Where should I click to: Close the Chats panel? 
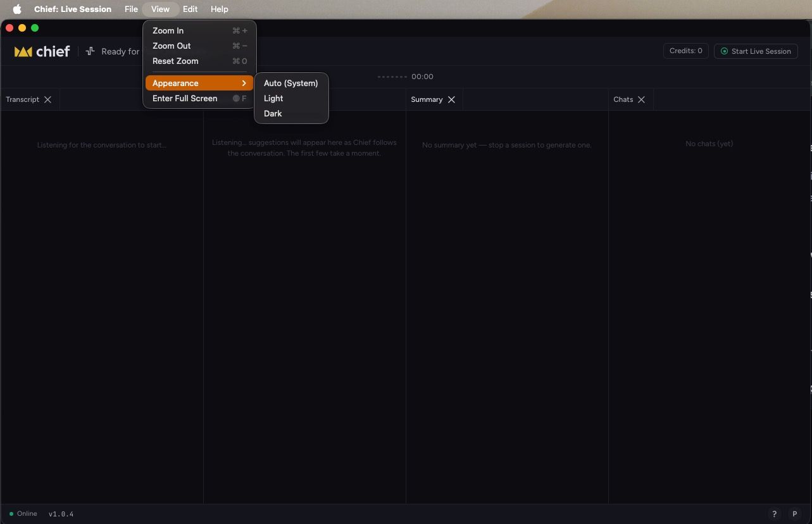click(641, 99)
